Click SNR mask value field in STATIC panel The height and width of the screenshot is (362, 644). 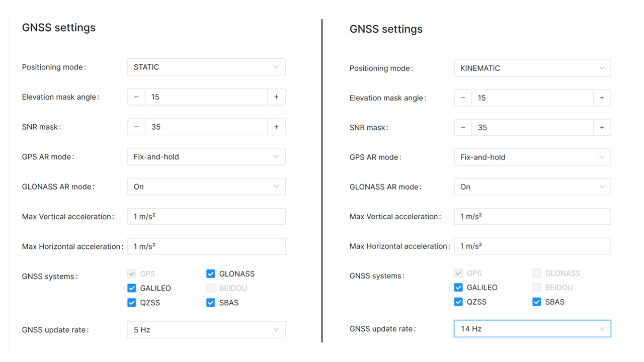(206, 127)
